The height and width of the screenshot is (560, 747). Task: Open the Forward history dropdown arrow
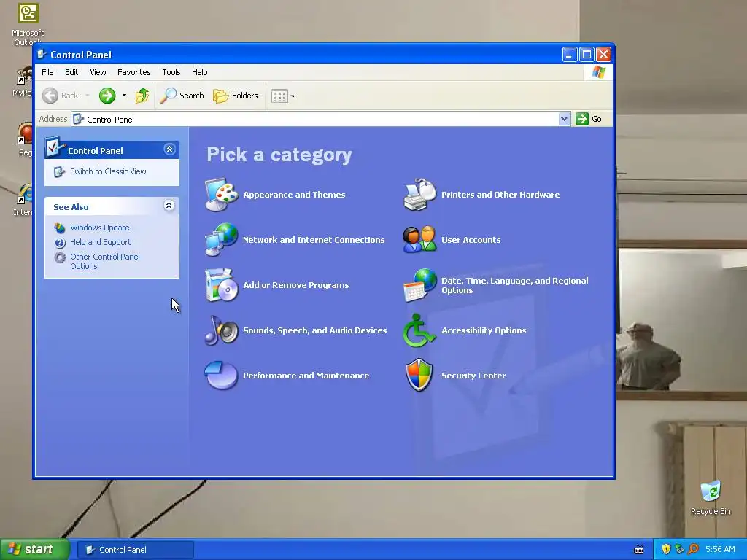[x=124, y=96]
